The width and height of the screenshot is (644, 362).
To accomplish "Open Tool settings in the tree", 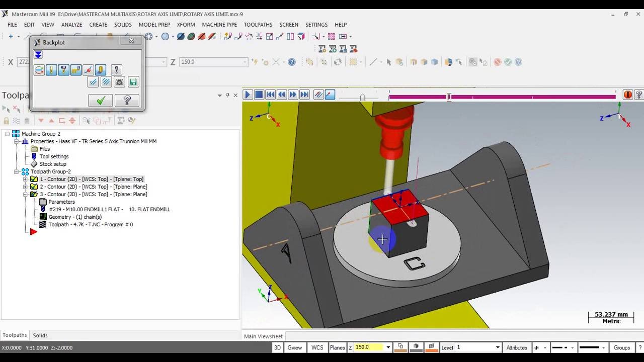I will pos(54,156).
